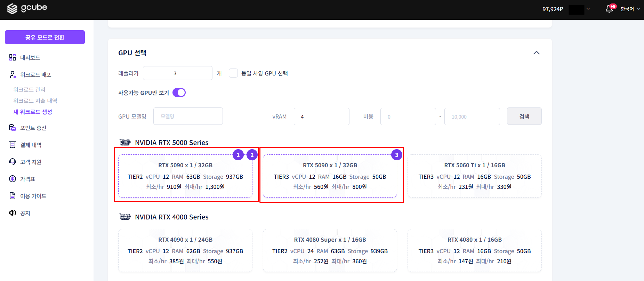Open 이용 가이드 page
The width and height of the screenshot is (644, 281).
[33, 196]
